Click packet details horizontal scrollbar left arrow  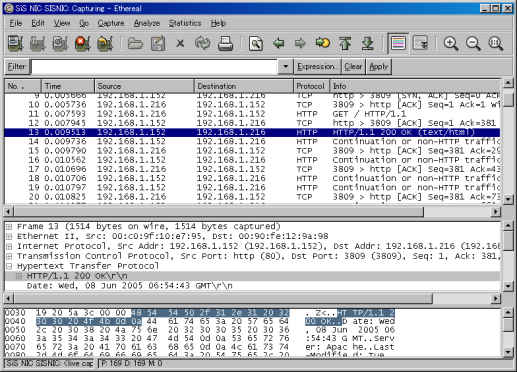coord(9,298)
